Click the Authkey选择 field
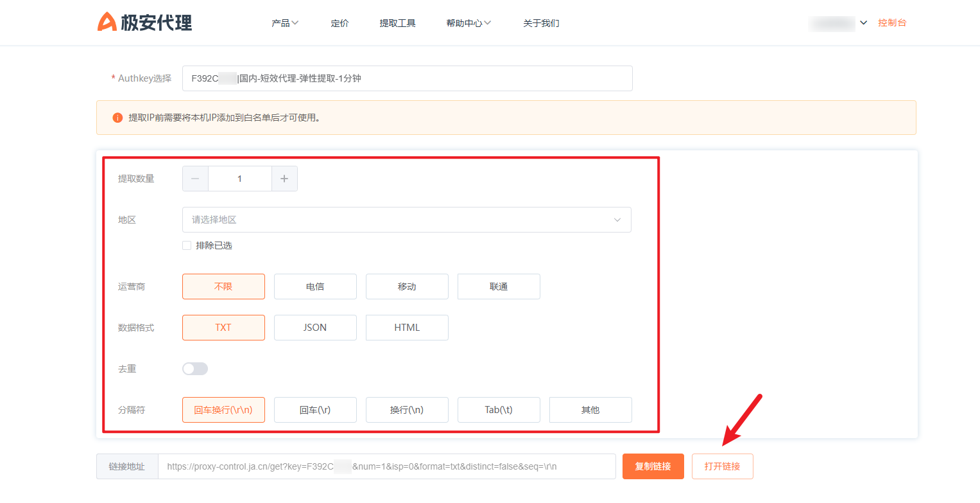Image resolution: width=980 pixels, height=503 pixels. tap(407, 78)
